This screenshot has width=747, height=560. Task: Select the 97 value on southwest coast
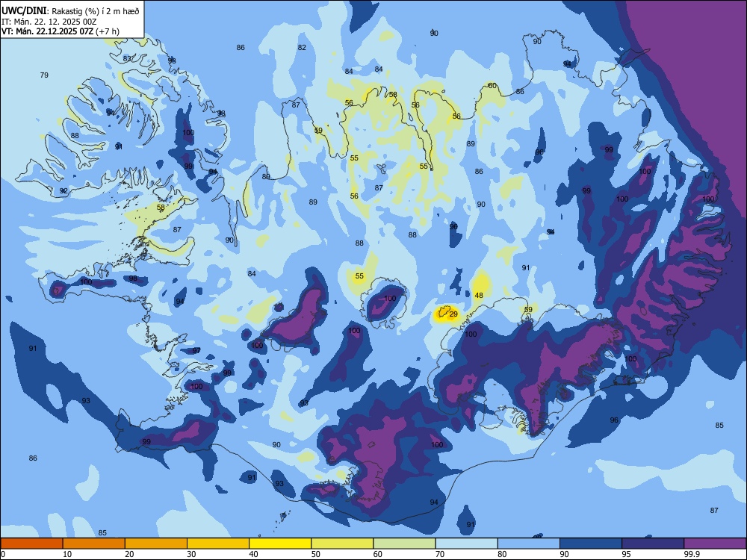(196, 350)
